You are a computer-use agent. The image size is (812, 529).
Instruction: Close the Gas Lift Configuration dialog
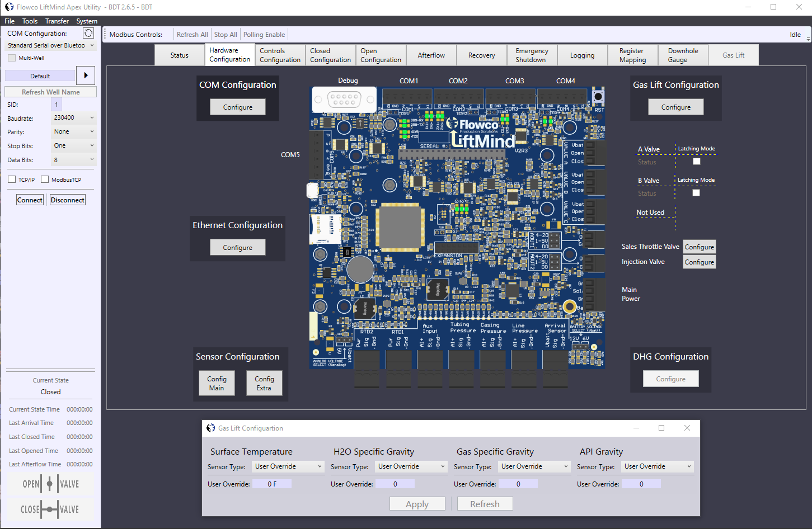click(687, 428)
